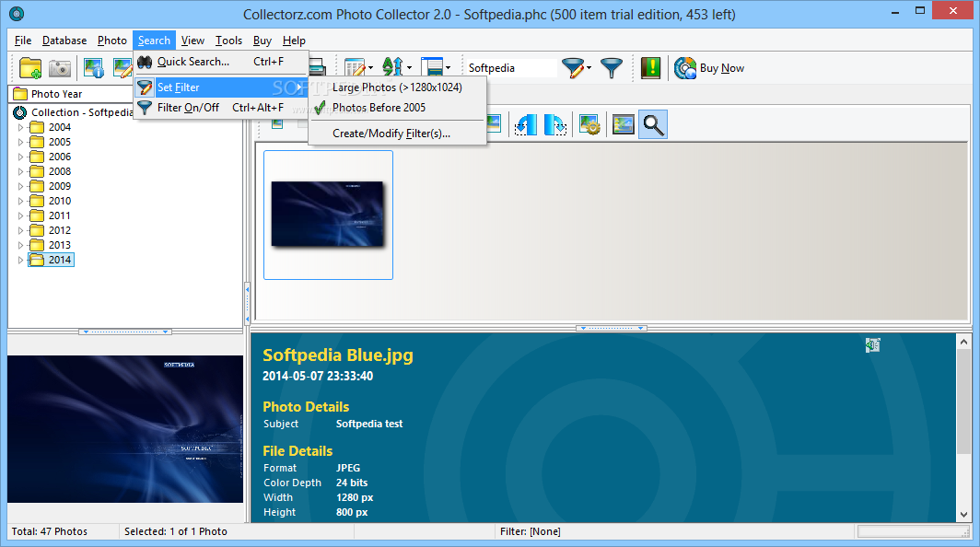Open the Buy menu
Viewport: 980px width, 547px height.
262,41
